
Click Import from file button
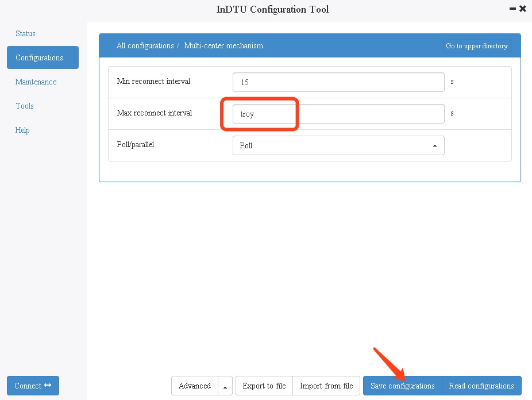[x=326, y=386]
